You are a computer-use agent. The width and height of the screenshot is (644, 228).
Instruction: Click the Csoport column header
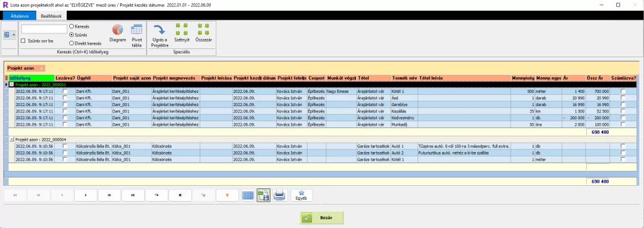point(316,78)
